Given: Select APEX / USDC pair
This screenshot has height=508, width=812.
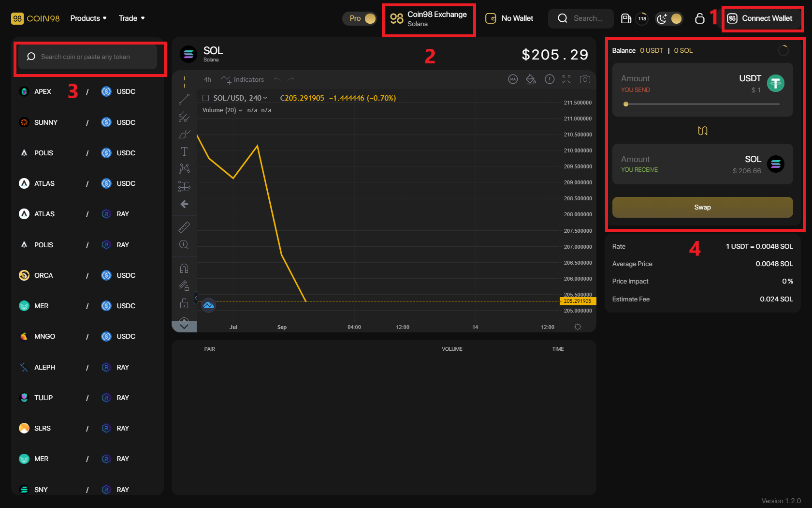Looking at the screenshot, I should (x=88, y=91).
